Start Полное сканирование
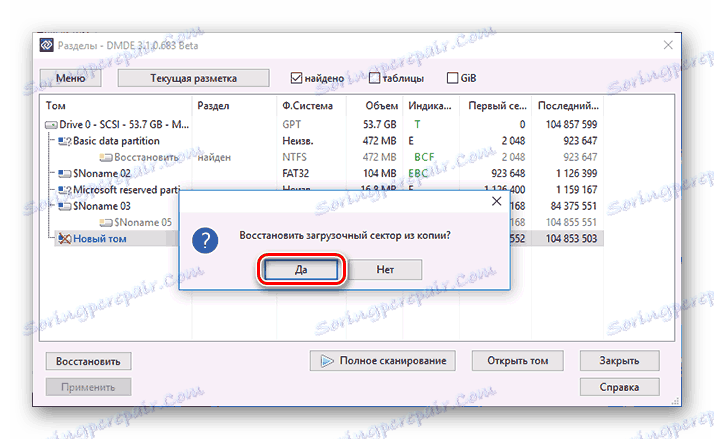Image resolution: width=714 pixels, height=439 pixels. pyautogui.click(x=382, y=361)
